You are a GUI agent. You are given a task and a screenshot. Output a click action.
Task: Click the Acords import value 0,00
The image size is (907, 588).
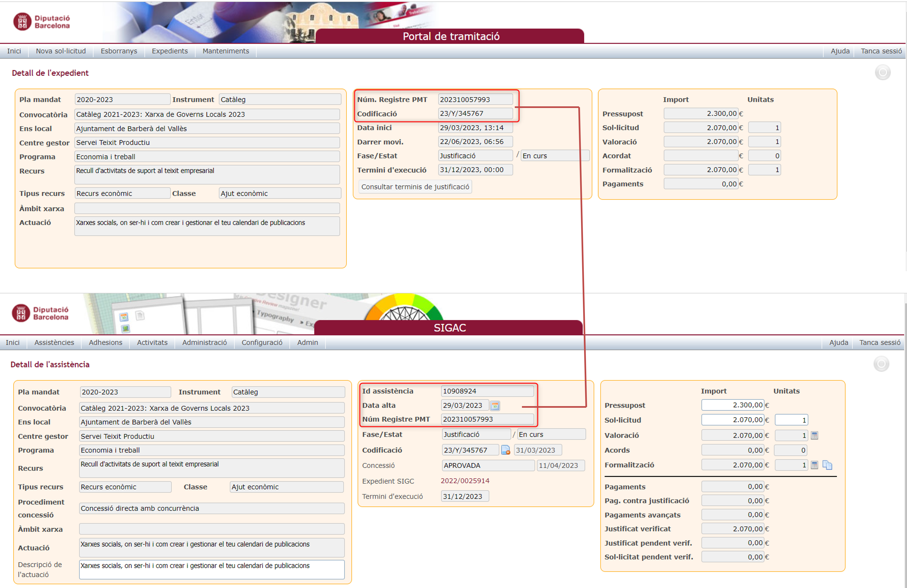point(732,450)
